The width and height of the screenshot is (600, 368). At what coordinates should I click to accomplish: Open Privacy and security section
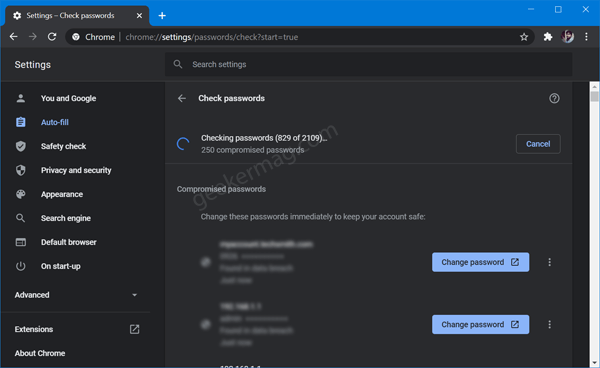click(x=76, y=170)
